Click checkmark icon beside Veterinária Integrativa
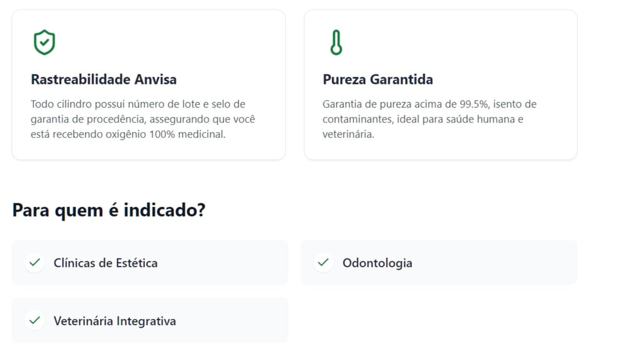This screenshot has width=644, height=363. [35, 320]
